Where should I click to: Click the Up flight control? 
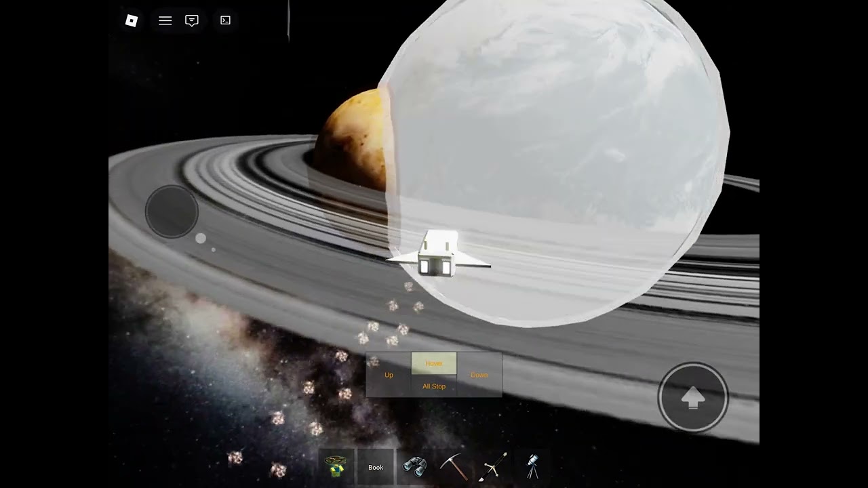tap(389, 375)
